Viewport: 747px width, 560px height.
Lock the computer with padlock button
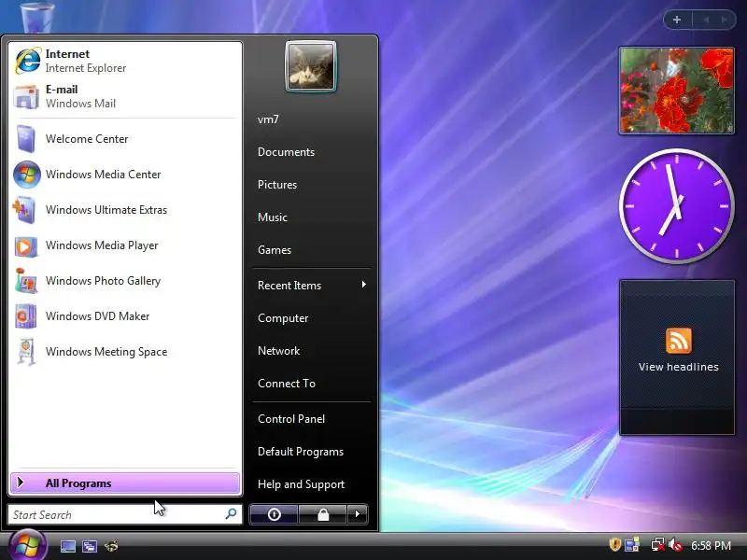click(323, 514)
